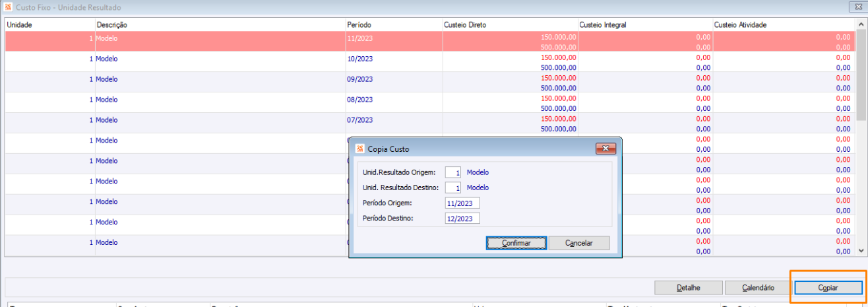
Task: Click the Copia Custo dialog title icon
Action: click(359, 149)
